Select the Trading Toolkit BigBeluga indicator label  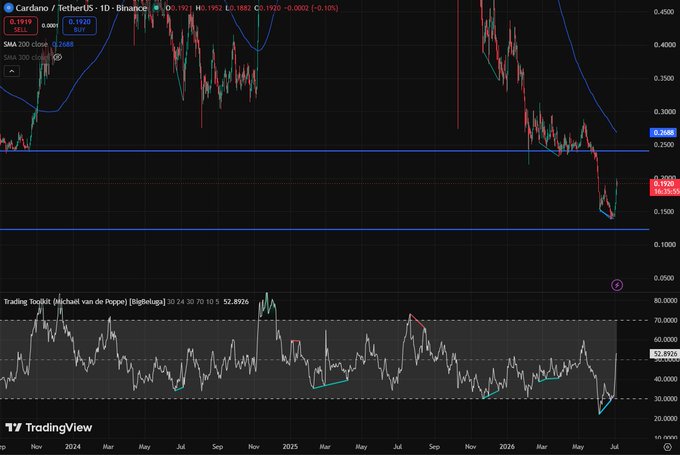[x=85, y=301]
